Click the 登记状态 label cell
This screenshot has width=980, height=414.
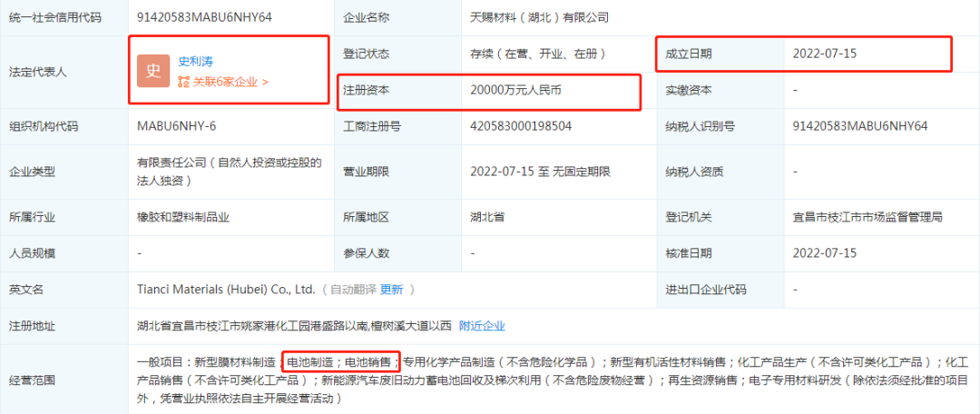click(397, 54)
